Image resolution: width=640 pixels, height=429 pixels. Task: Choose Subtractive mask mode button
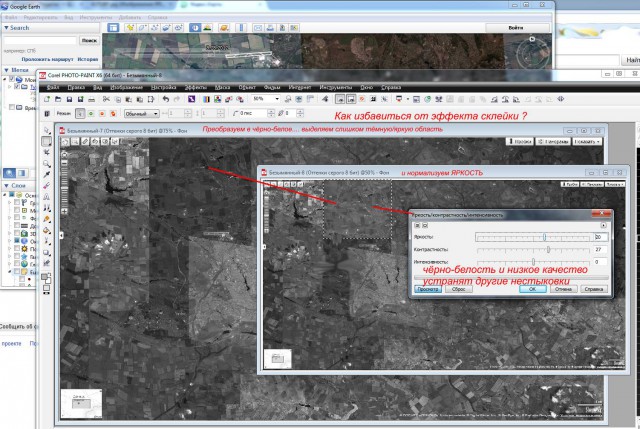point(102,113)
